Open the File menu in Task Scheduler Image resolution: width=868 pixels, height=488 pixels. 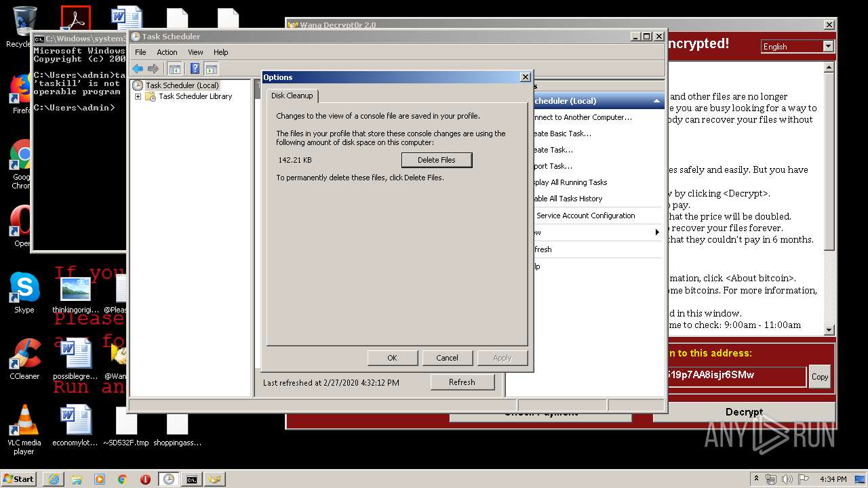(140, 52)
